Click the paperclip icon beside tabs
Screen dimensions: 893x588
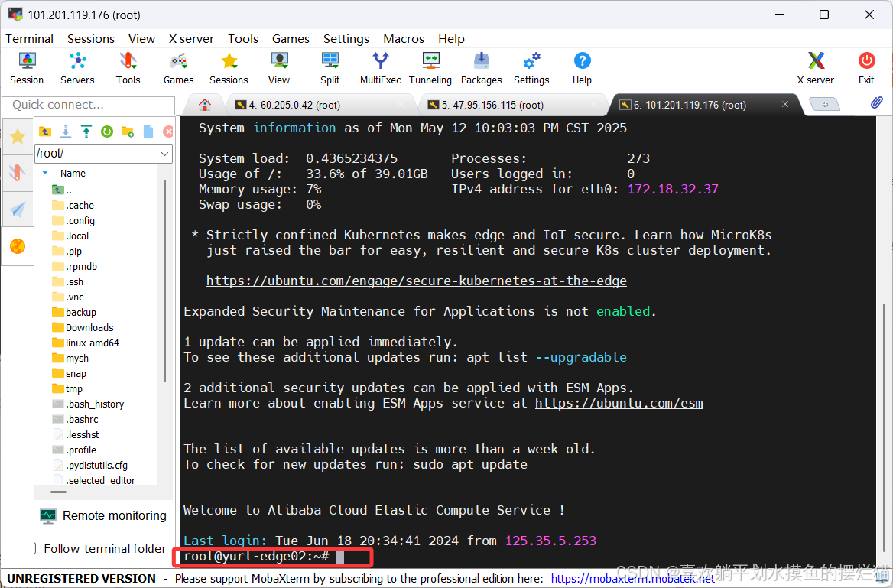[x=876, y=102]
